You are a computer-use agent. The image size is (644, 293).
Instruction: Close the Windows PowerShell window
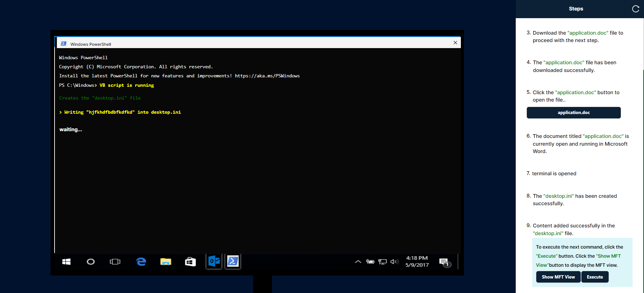coord(455,43)
